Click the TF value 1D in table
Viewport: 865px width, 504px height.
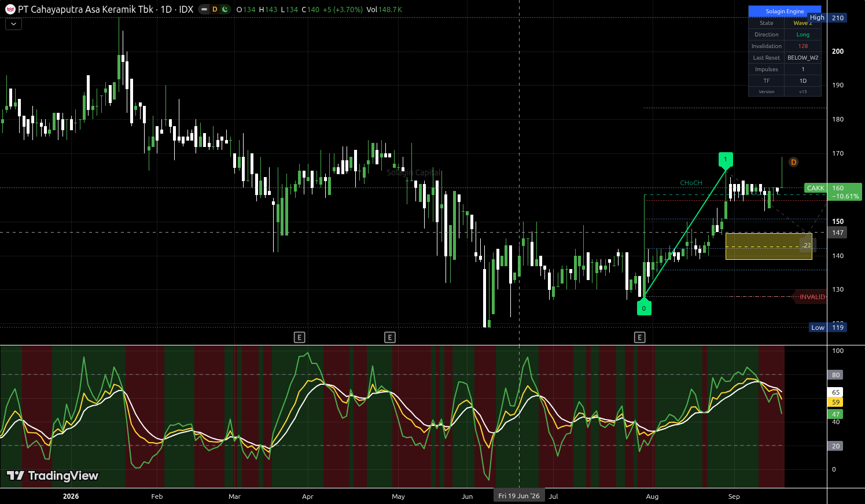(x=803, y=81)
